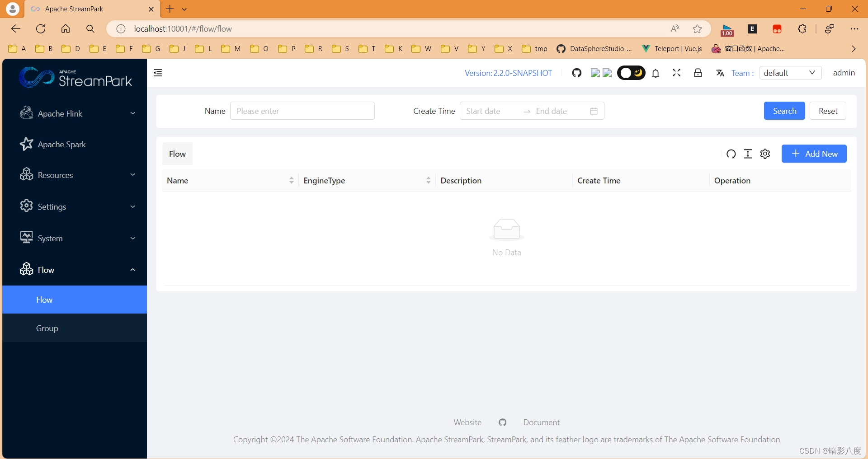This screenshot has width=868, height=459.
Task: Open the Website footer link
Action: coord(467,422)
